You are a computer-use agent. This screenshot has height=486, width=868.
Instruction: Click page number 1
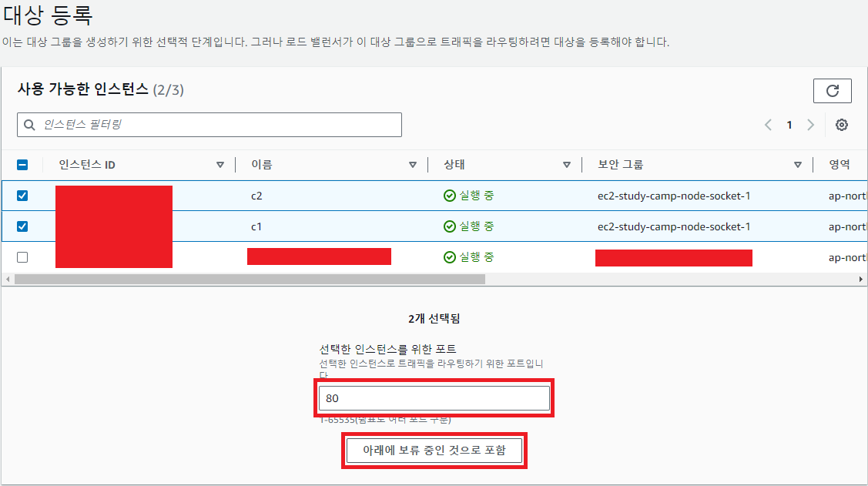[x=789, y=125]
